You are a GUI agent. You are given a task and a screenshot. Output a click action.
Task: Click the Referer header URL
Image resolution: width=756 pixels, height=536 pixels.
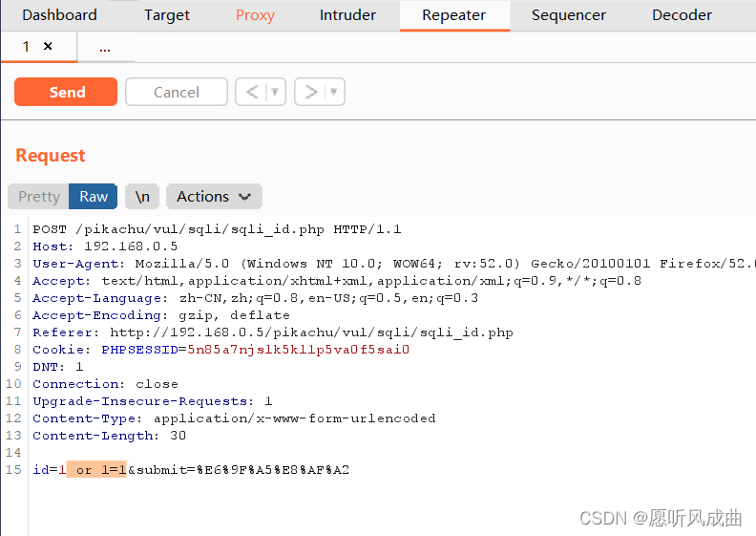311,332
